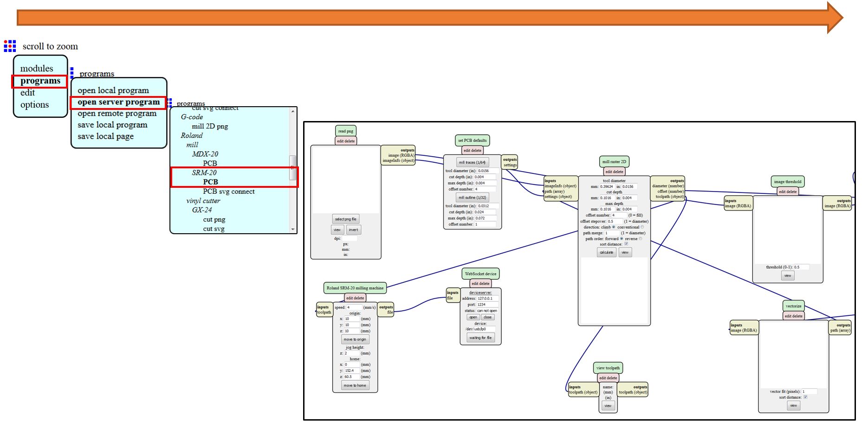Click offset stepover field in mill raster 2D
The height and width of the screenshot is (422, 868).
point(615,221)
